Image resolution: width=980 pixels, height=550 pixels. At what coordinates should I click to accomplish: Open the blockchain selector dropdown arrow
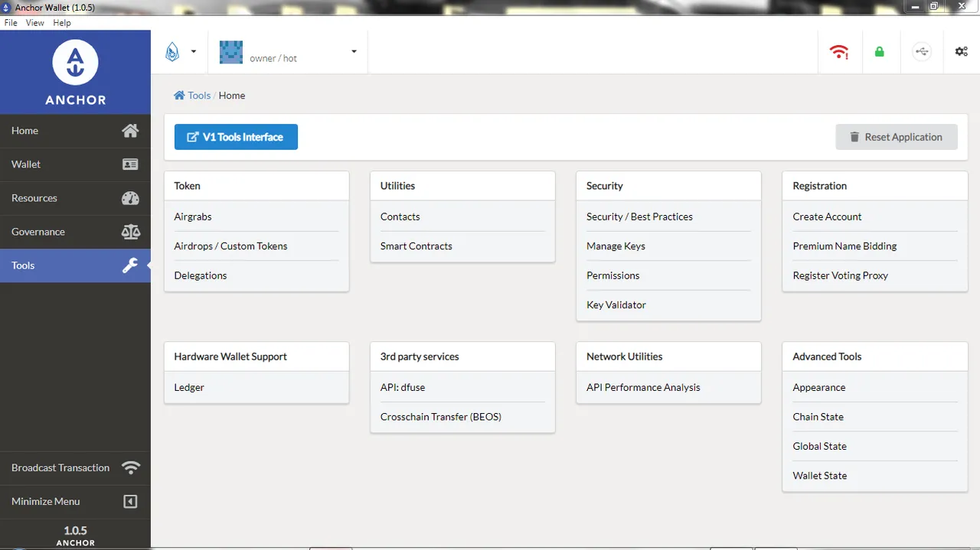(x=194, y=52)
